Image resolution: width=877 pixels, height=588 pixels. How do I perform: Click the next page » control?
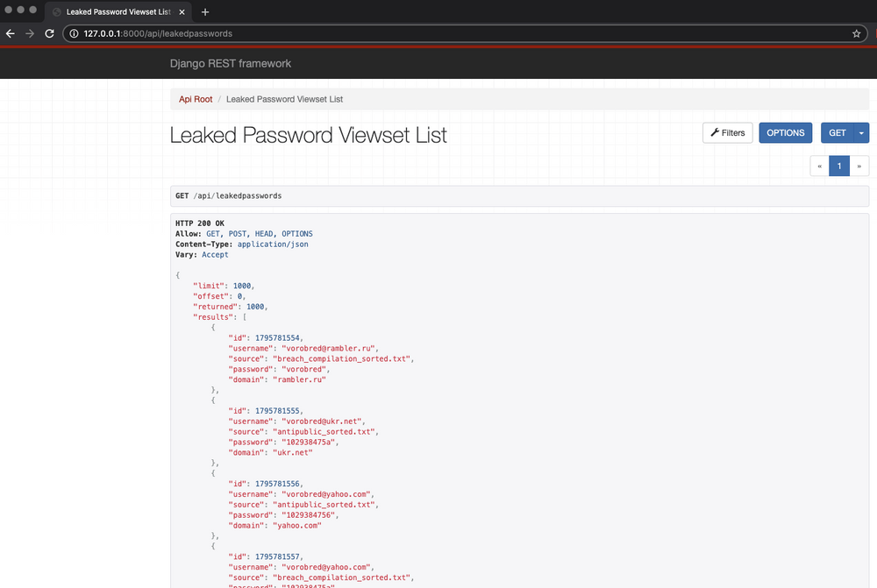[859, 166]
